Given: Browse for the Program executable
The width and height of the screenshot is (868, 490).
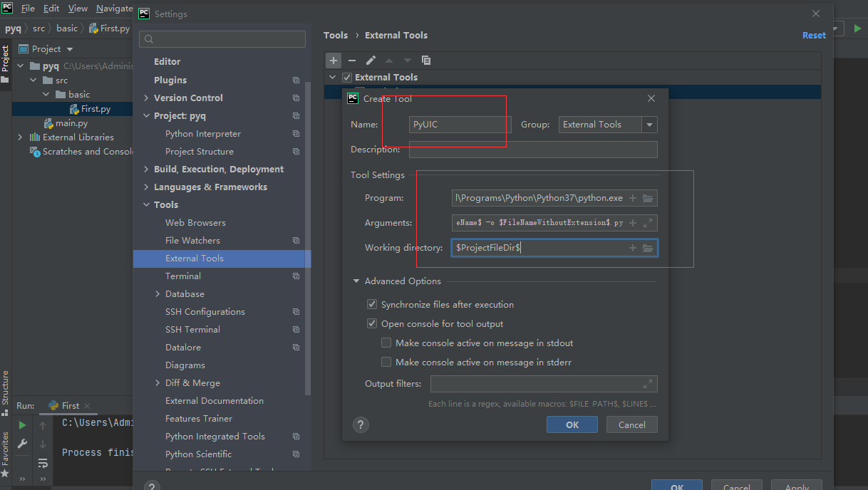Looking at the screenshot, I should [x=648, y=198].
